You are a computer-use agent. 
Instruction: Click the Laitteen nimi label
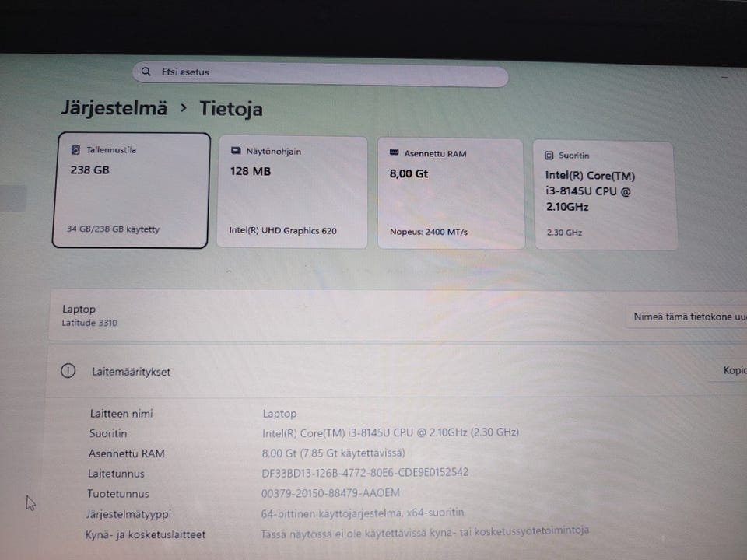click(121, 413)
